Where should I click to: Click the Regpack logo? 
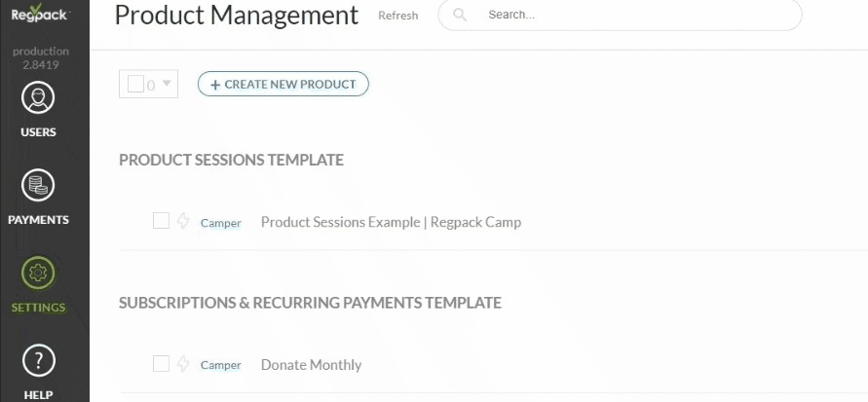click(x=39, y=13)
